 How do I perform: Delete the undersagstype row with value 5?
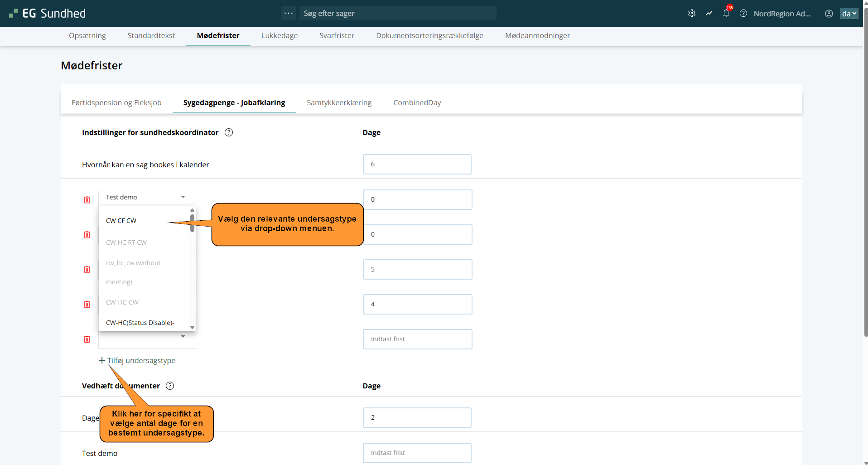[87, 270]
